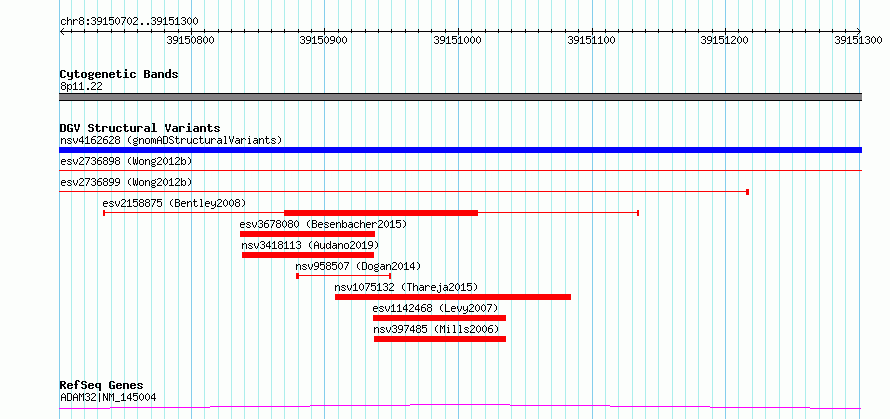890x419 pixels.
Task: Click ruler position 39151100
Action: coord(591,40)
